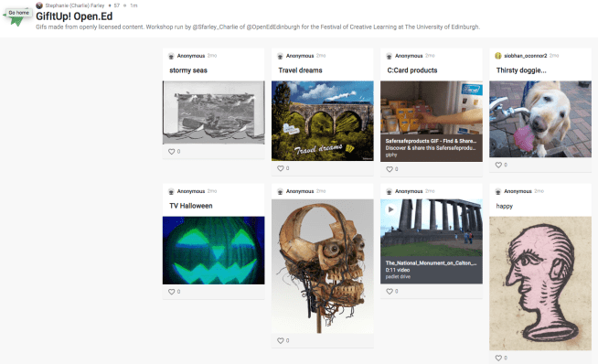Click Anonymous avatar on C:Card products post
Screen dimensions: 598x364
click(x=389, y=56)
